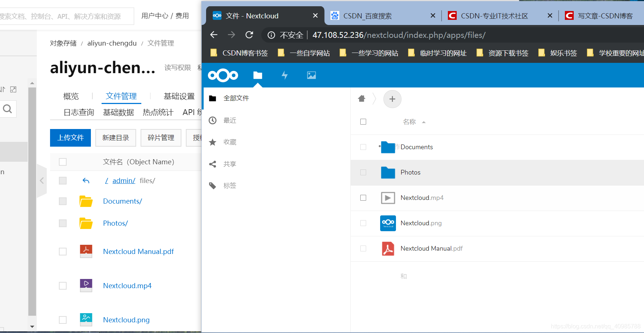The image size is (644, 333).
Task: Toggle the select-all checkbox in Nextcloud list
Action: pyautogui.click(x=363, y=122)
